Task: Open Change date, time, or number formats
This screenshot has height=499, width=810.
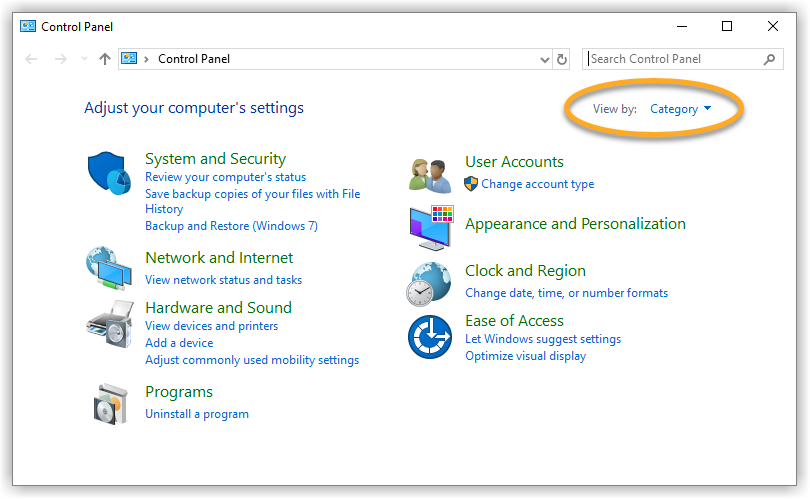Action: click(566, 293)
